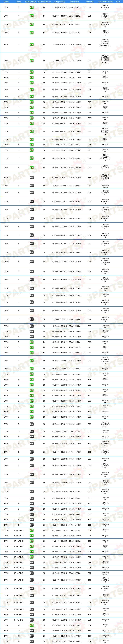Click PB petrol icon in 1.6 row dated 11.2003 -> 06.2011

point(31,8)
